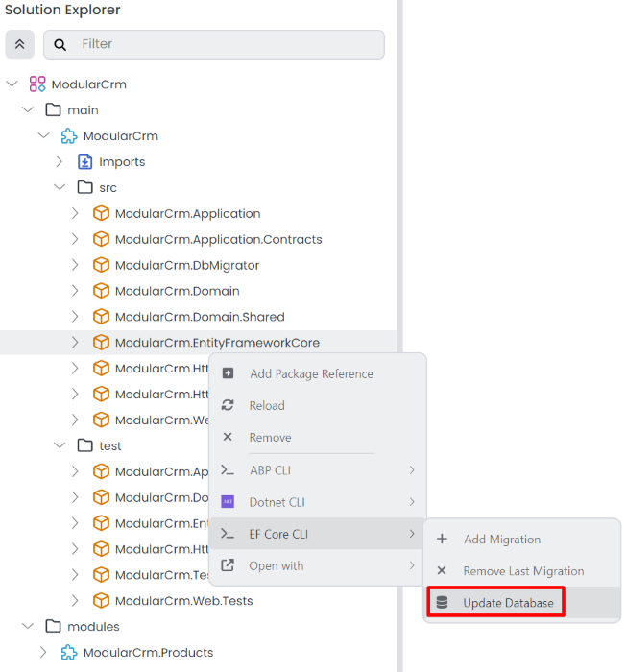The height and width of the screenshot is (672, 626).
Task: Collapse the test folder chevron
Action: [x=60, y=445]
